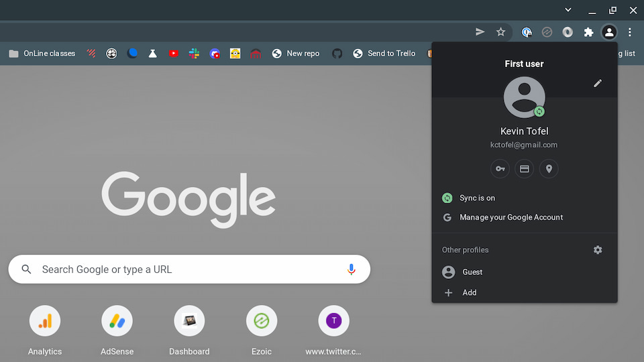
Task: Open the red diagonal stripes bookmark
Action: point(91,54)
